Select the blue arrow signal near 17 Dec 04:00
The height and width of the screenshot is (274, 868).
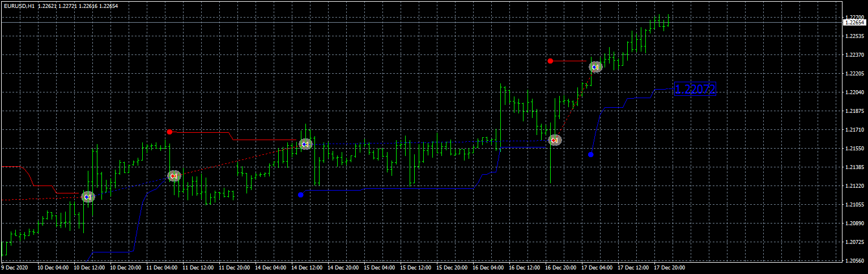pos(595,67)
